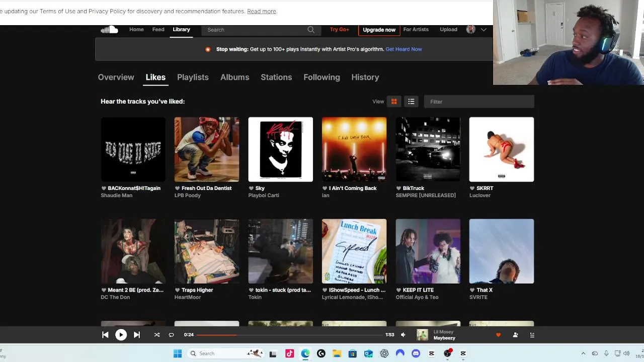The image size is (644, 362).
Task: Open the Maybeezy now-playing artwork
Action: click(422, 335)
